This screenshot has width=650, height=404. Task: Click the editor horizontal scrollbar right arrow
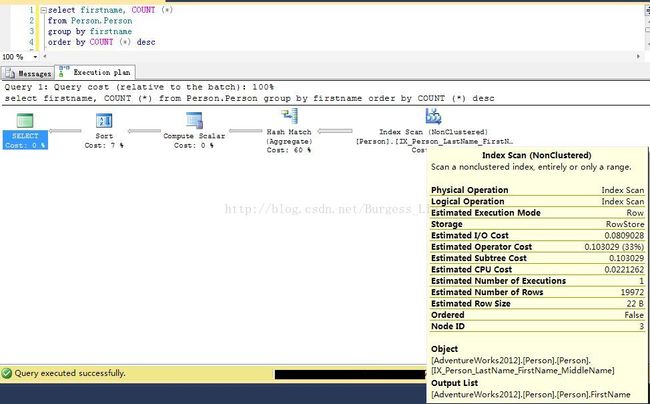(638, 56)
